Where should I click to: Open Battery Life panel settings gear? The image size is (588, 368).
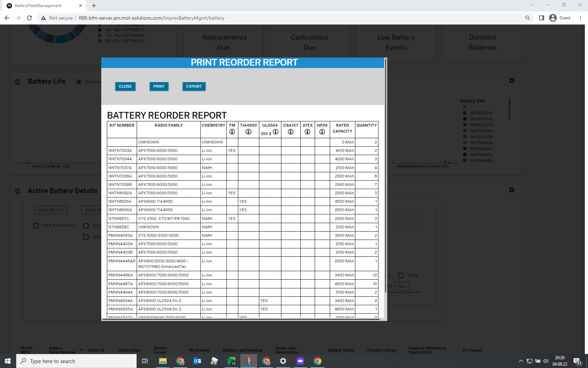coord(512,81)
